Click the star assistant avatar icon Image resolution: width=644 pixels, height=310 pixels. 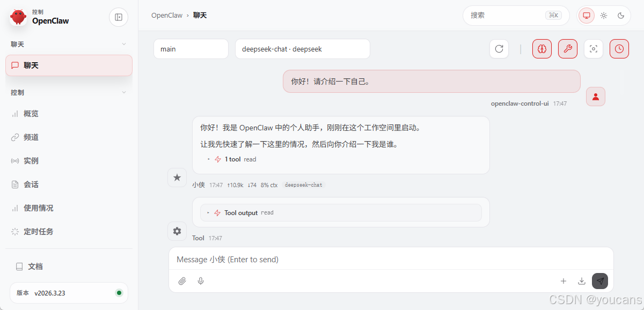tap(177, 178)
